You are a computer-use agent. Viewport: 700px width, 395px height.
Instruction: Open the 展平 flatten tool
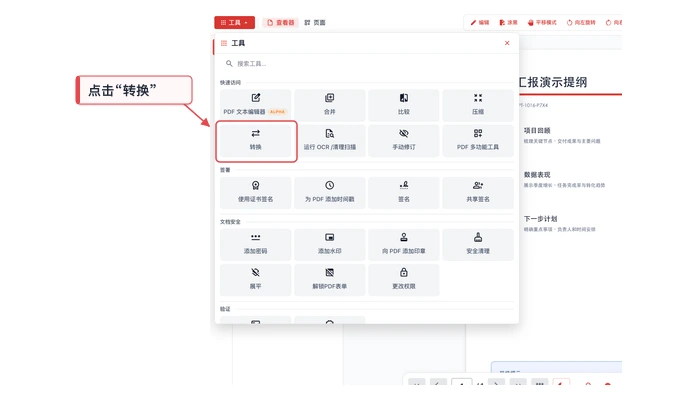[x=255, y=279]
